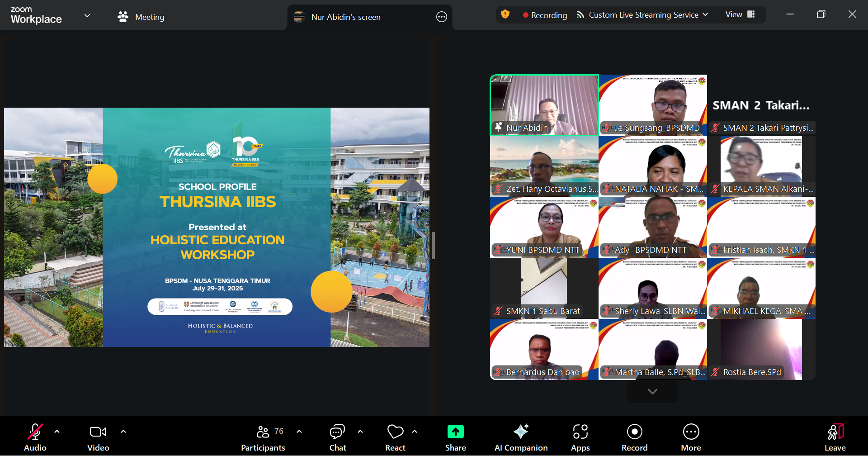Select Bernardus Danibao video tile

click(x=544, y=349)
